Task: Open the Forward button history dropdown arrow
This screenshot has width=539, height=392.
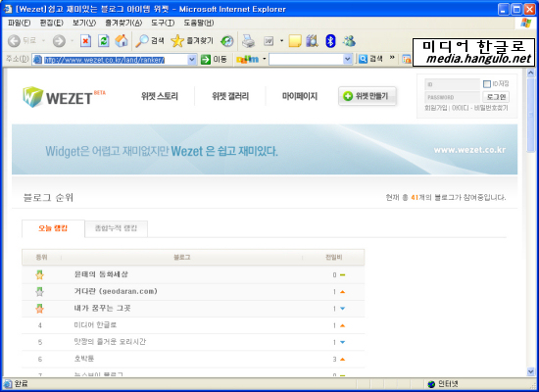Action: tap(72, 41)
